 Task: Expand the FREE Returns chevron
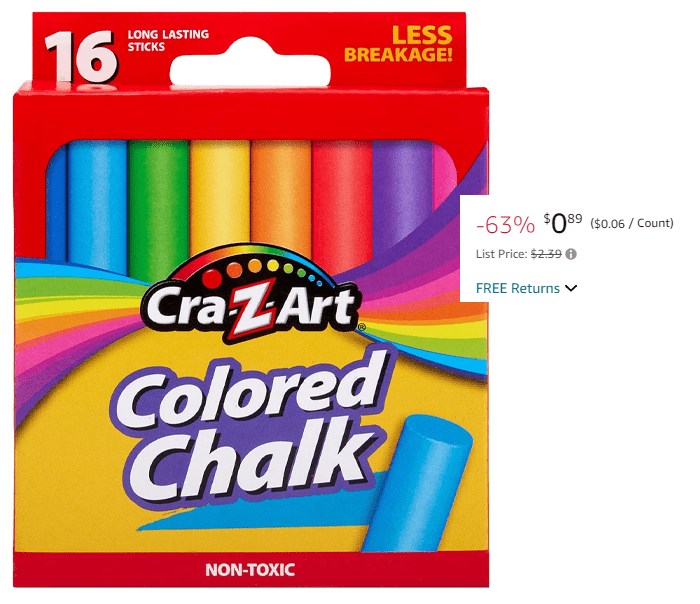[x=571, y=288]
